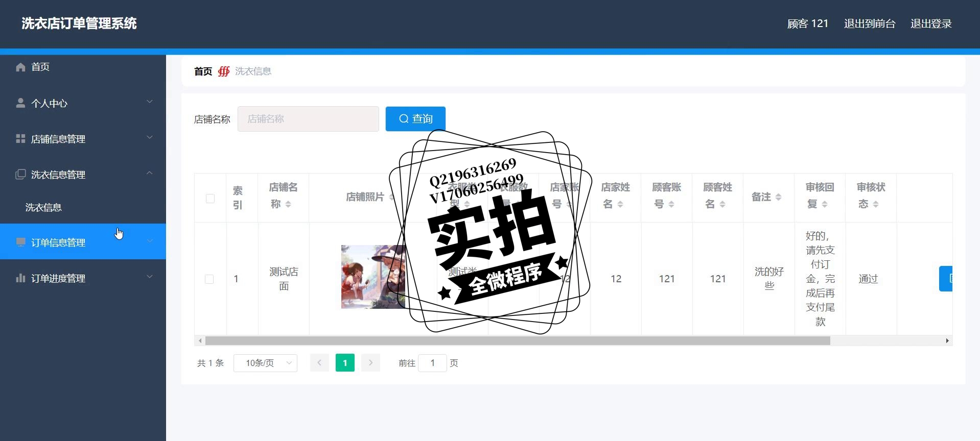Sort table by 店家姓名 column arrows
The image size is (980, 441).
coord(620,204)
